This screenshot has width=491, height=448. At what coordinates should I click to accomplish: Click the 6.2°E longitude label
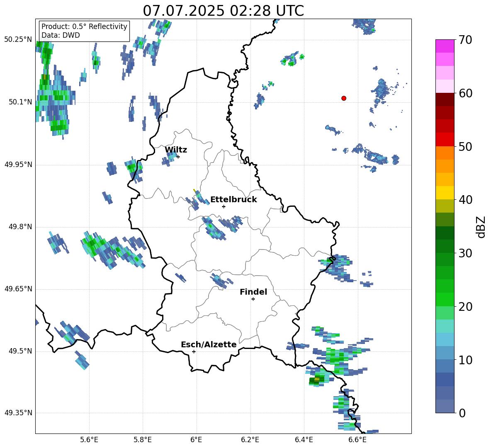pos(250,440)
